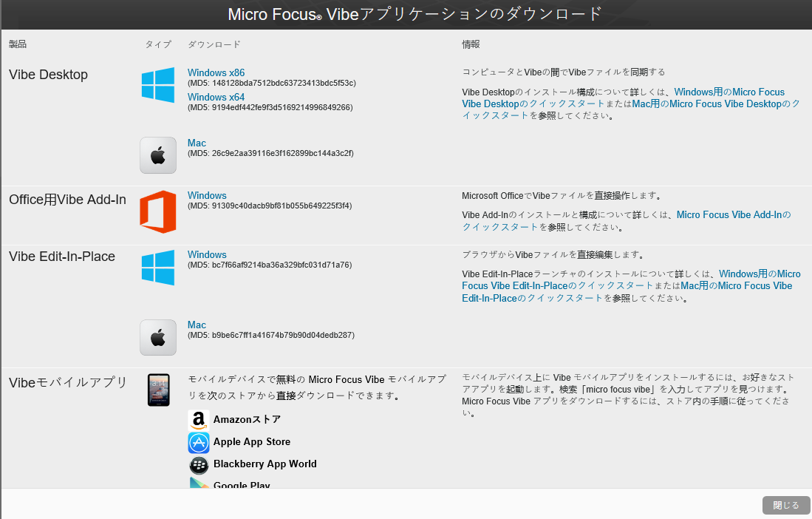Click the Apple Mac icon in Vibe Edit-In-Place section
Image resolution: width=812 pixels, height=519 pixels.
158,337
